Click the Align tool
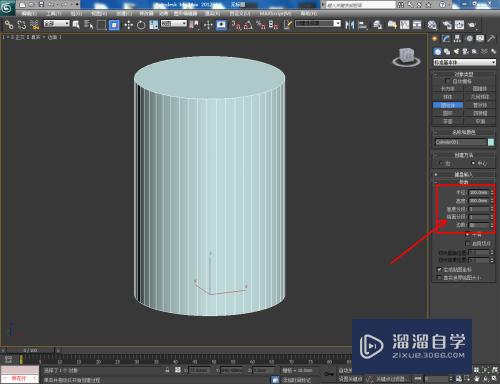500x384 pixels. pyautogui.click(x=362, y=25)
